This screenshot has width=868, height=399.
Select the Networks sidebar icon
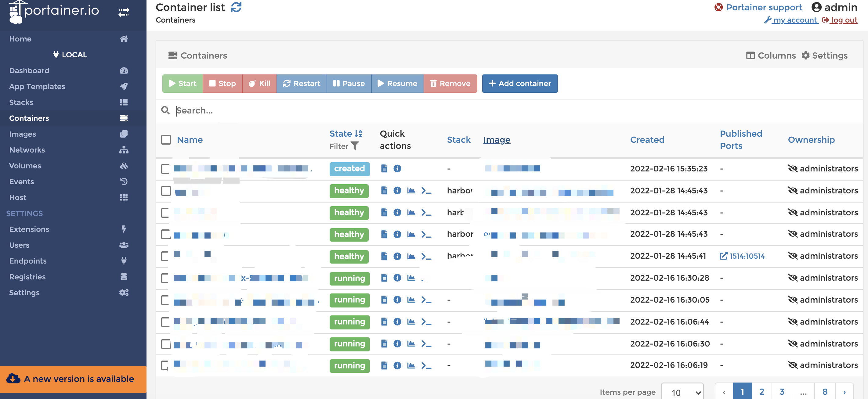tap(124, 150)
